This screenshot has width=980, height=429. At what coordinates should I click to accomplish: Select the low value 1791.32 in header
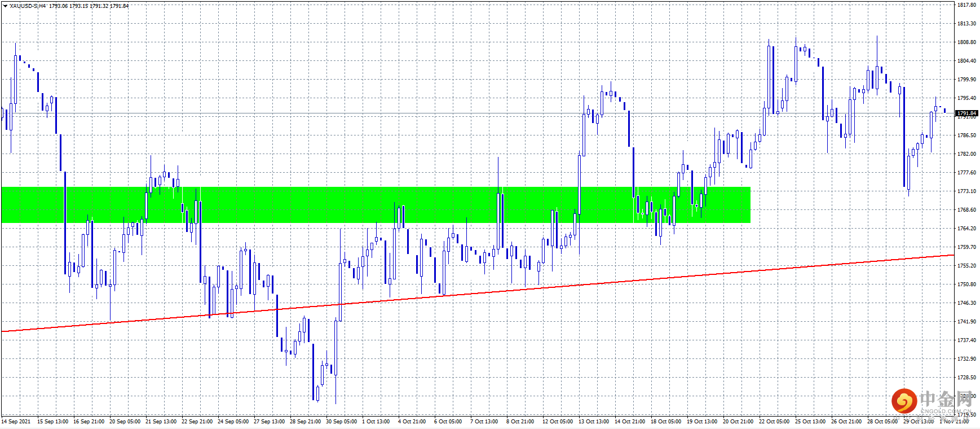pos(99,6)
